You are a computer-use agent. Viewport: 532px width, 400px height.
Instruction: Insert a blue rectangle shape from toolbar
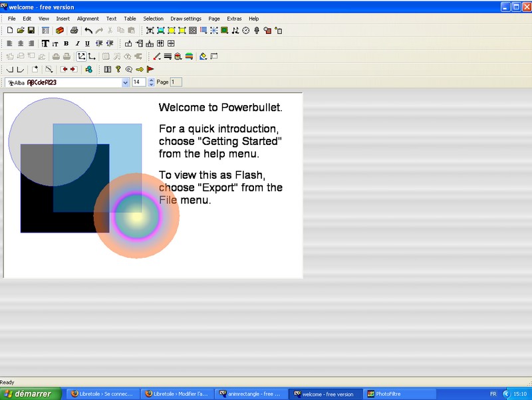161,31
